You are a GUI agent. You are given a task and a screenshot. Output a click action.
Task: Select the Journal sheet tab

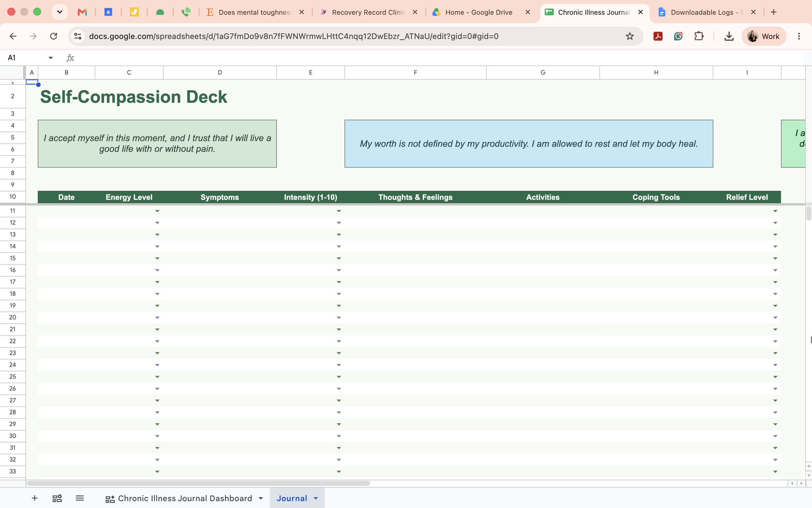(x=291, y=498)
